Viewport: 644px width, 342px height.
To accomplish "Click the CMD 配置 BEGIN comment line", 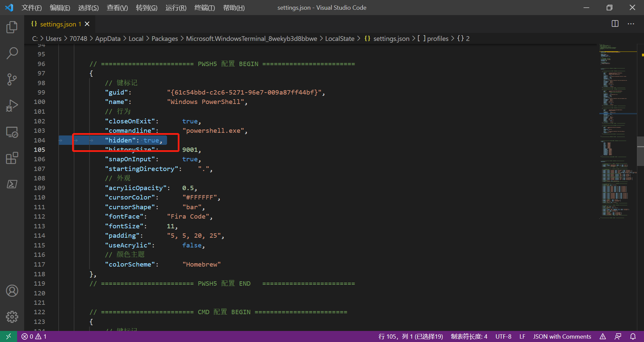I will (218, 312).
